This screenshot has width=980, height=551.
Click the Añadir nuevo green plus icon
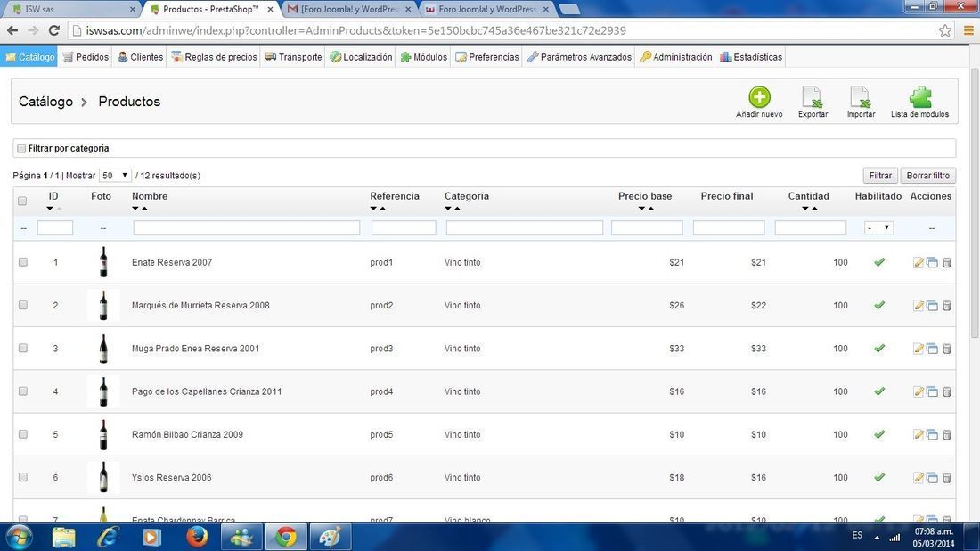[759, 97]
